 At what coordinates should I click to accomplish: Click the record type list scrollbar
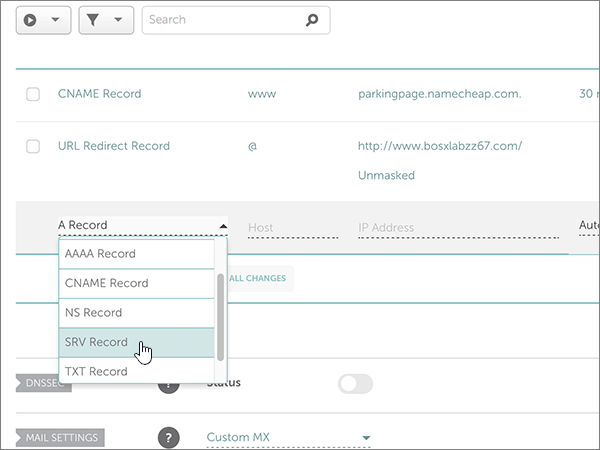point(220,314)
